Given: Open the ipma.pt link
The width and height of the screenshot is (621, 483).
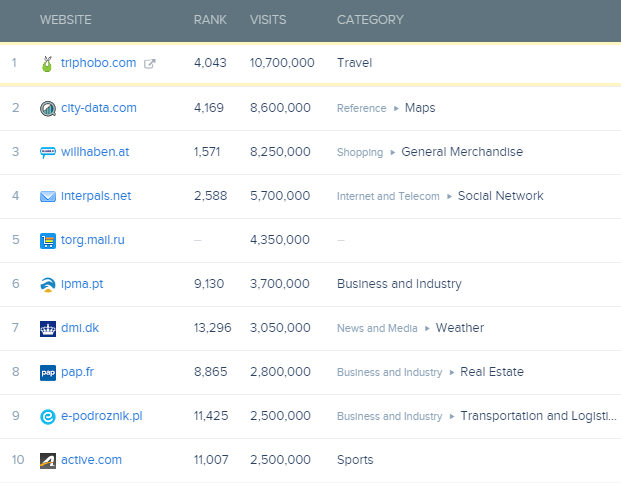Looking at the screenshot, I should click(82, 284).
